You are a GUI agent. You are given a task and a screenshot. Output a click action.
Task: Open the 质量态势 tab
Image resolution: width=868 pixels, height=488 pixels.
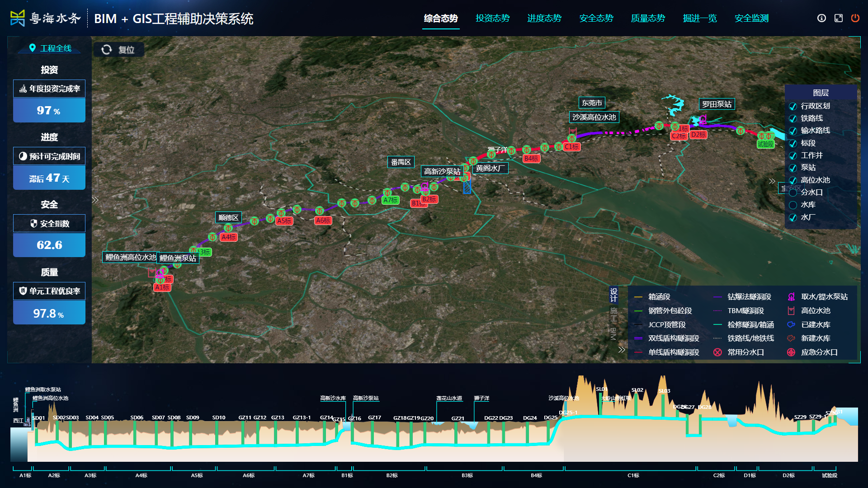click(648, 19)
